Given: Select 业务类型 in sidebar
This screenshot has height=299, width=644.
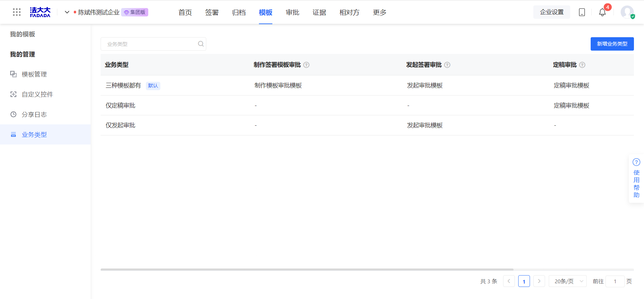Looking at the screenshot, I should pyautogui.click(x=45, y=134).
